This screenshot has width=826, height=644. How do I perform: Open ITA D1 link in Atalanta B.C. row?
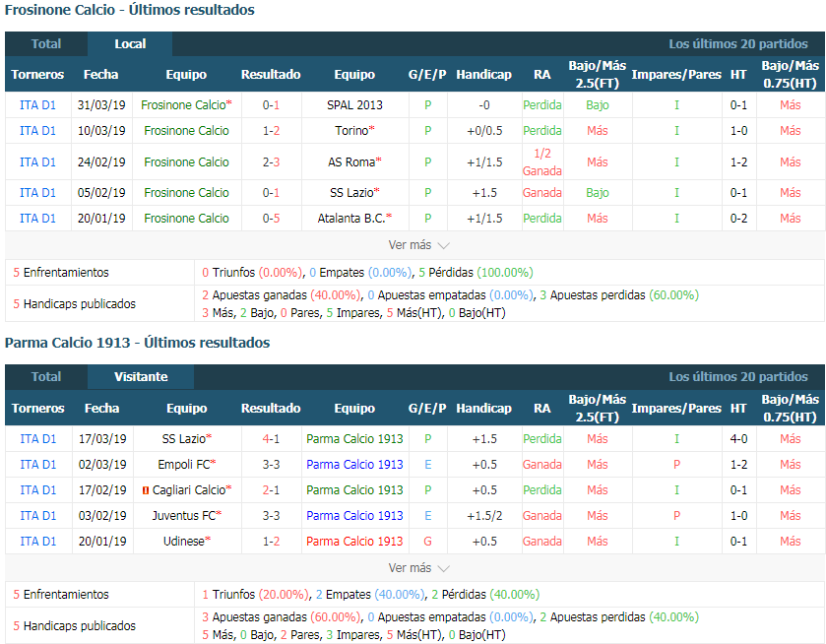[37, 219]
